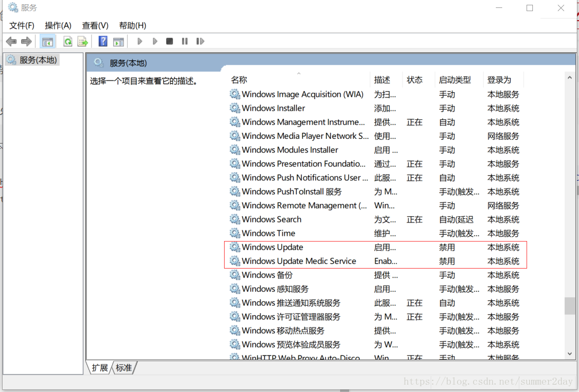The height and width of the screenshot is (392, 579).
Task: Open the 查看(V) menu
Action: pyautogui.click(x=95, y=25)
